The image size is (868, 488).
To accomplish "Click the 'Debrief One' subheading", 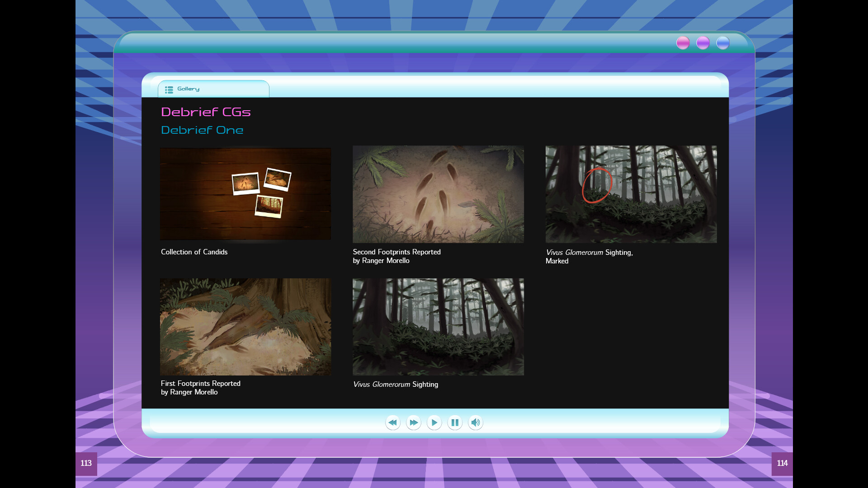I will pos(202,130).
